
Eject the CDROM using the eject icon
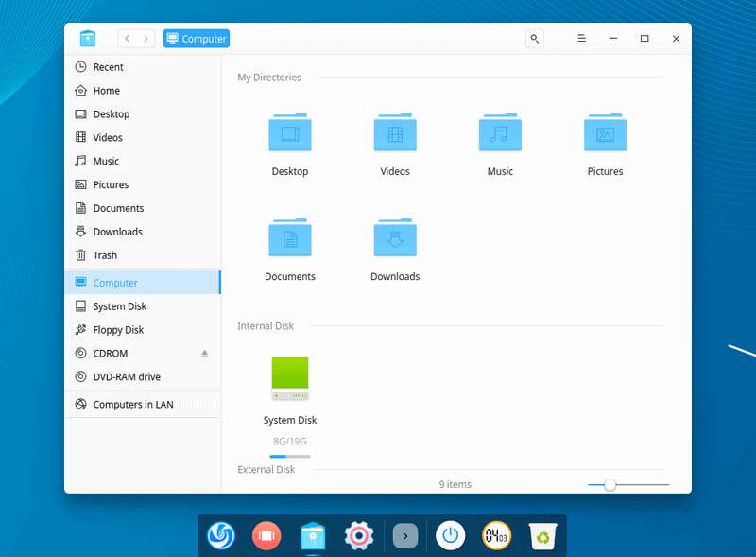pyautogui.click(x=205, y=354)
